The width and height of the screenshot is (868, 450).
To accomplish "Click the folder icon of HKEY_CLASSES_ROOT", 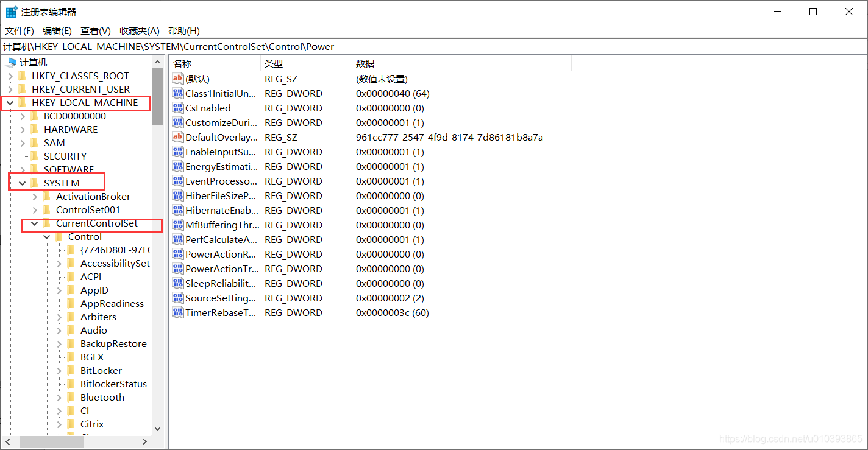I will pyautogui.click(x=23, y=76).
